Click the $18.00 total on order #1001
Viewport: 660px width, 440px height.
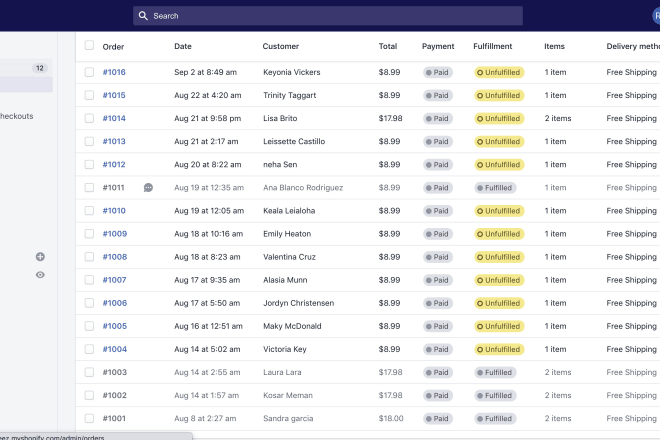pyautogui.click(x=391, y=419)
